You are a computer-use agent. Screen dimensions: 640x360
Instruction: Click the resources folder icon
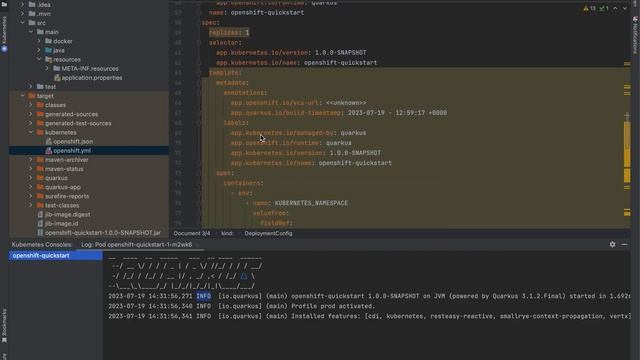point(49,59)
